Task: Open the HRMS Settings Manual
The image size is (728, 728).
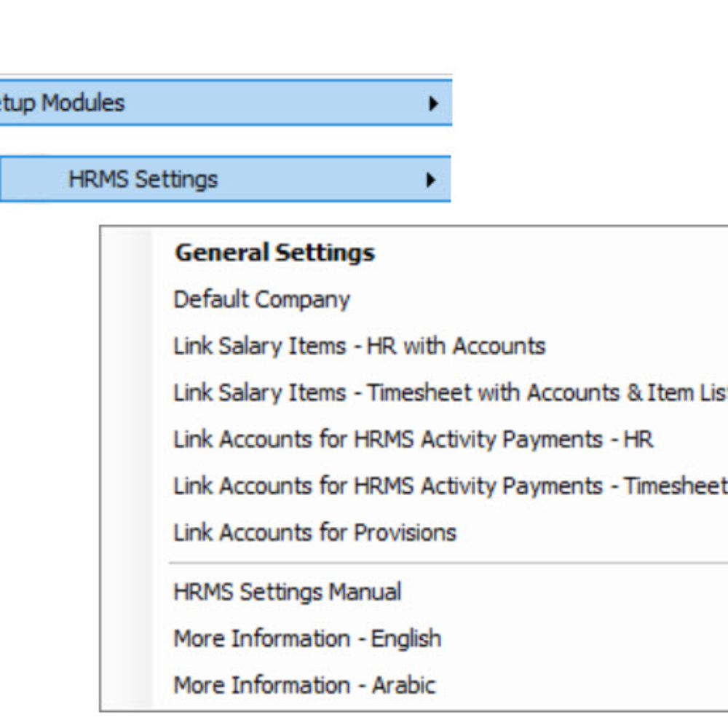Action: click(x=287, y=592)
